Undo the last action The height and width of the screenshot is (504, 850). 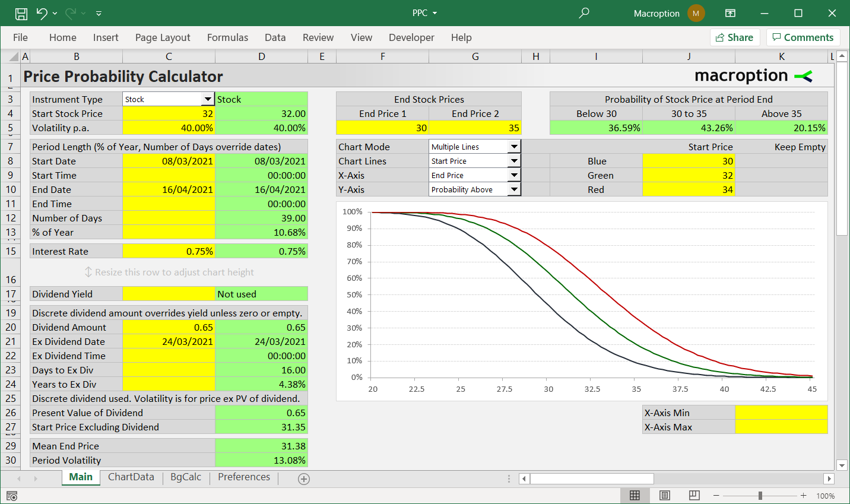pyautogui.click(x=40, y=12)
